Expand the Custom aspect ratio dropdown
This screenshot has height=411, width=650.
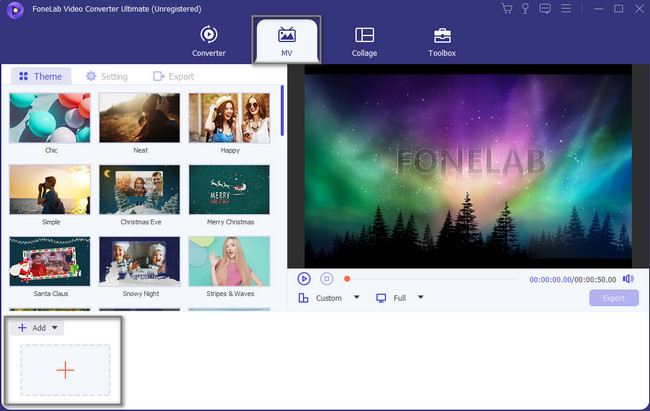357,297
